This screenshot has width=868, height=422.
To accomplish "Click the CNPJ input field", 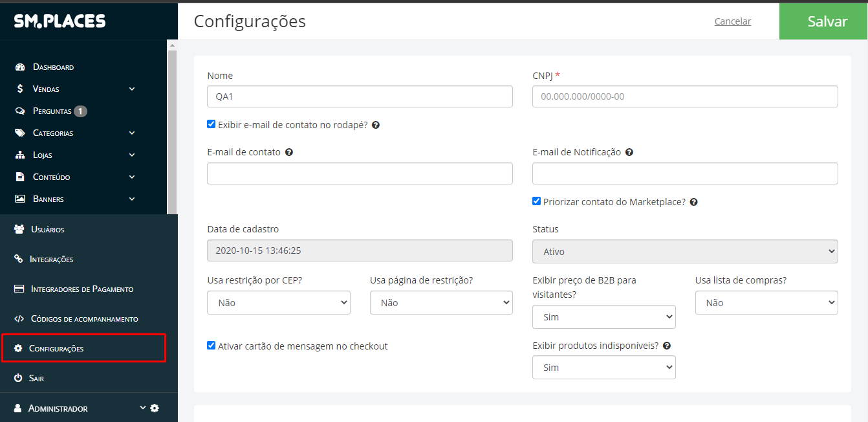I will click(x=685, y=96).
